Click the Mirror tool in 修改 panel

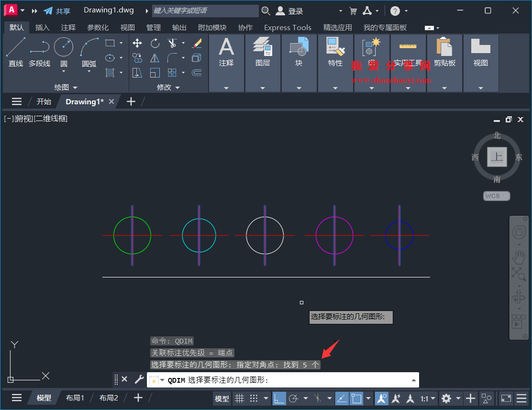point(155,58)
